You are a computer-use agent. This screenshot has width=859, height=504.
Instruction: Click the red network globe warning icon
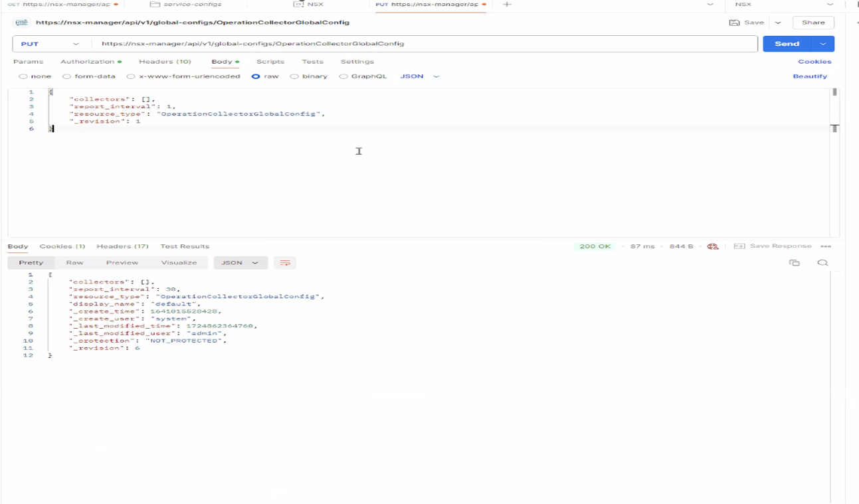pyautogui.click(x=713, y=246)
